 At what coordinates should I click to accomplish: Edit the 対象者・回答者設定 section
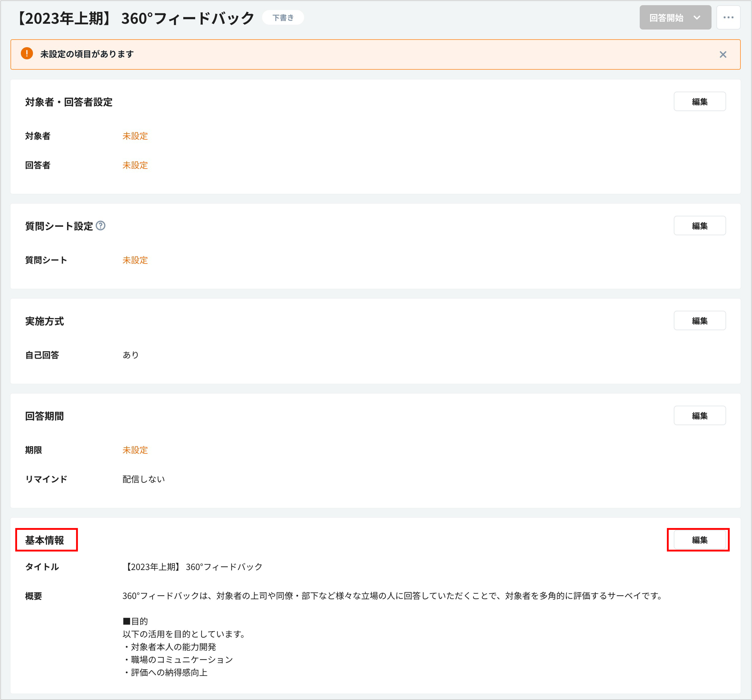[x=699, y=101]
